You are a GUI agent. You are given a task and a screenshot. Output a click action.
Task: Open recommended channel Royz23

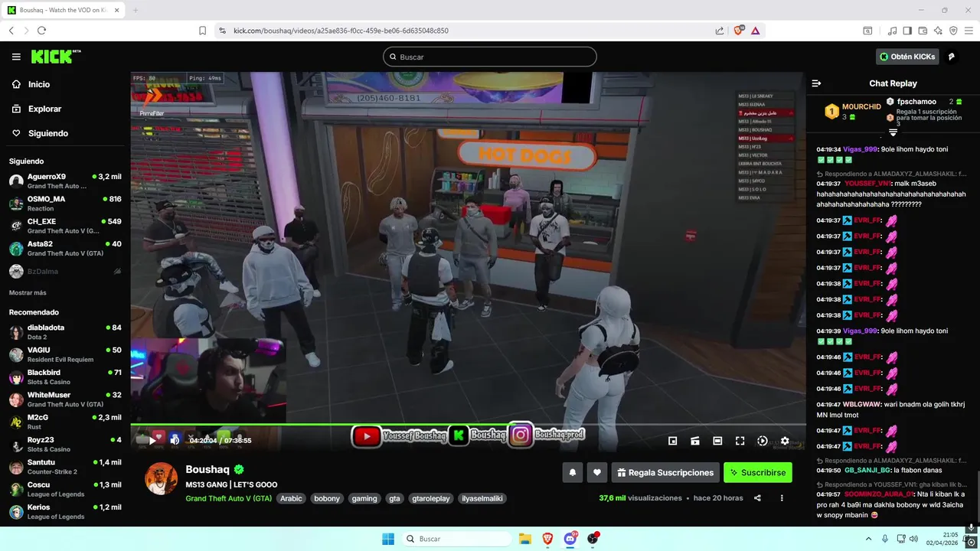(x=65, y=444)
